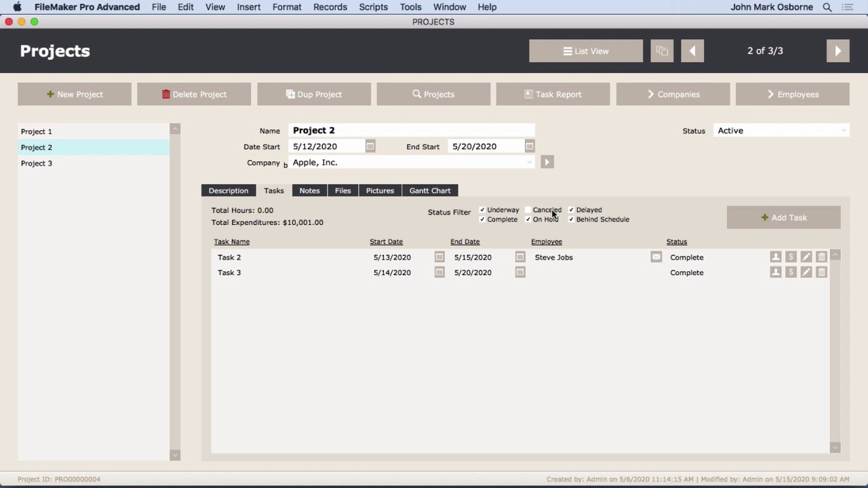Open the End Start calendar picker
Image resolution: width=868 pixels, height=488 pixels.
[x=530, y=146]
